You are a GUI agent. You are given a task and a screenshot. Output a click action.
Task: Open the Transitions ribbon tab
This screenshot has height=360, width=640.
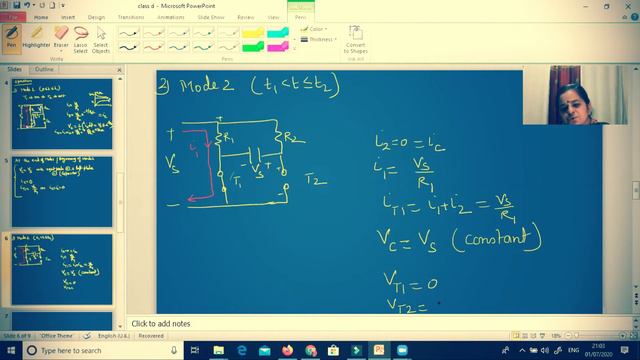pyautogui.click(x=131, y=17)
